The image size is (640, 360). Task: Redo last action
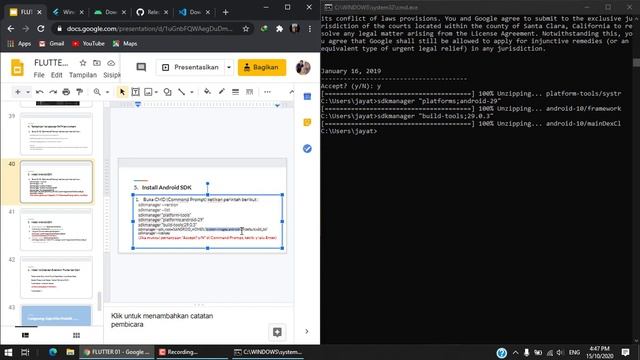tap(53, 92)
